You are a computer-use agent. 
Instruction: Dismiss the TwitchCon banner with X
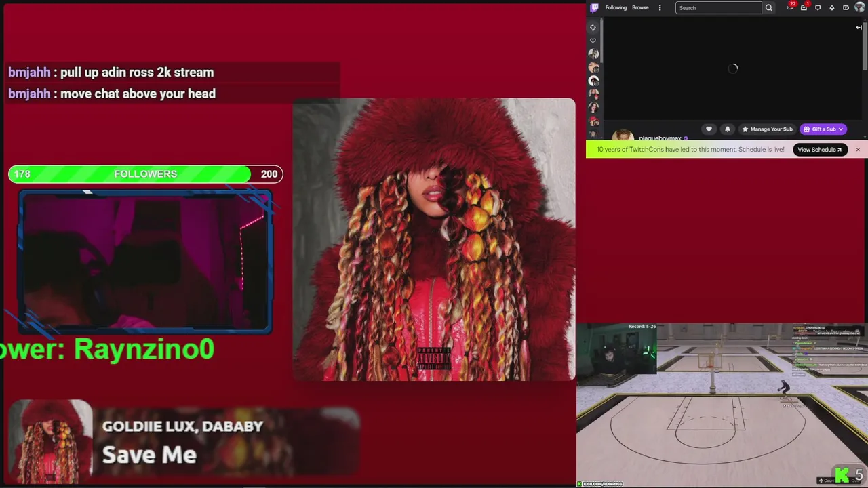pos(858,149)
